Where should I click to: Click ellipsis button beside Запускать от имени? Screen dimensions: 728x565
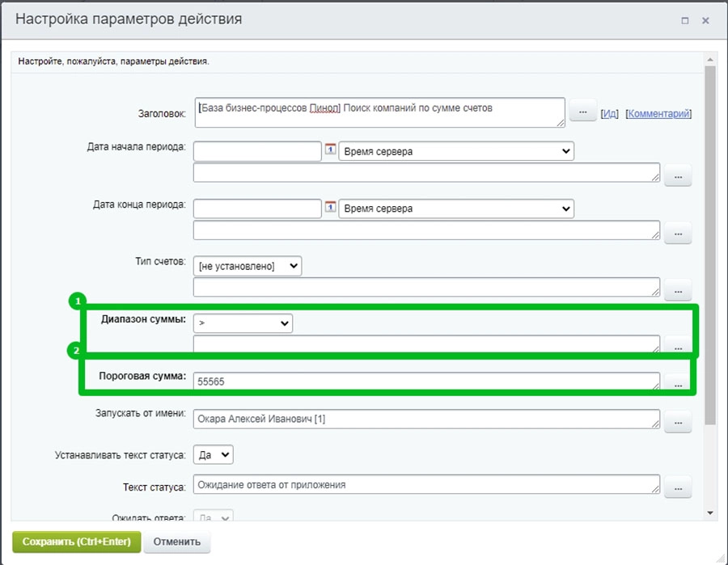(x=678, y=420)
